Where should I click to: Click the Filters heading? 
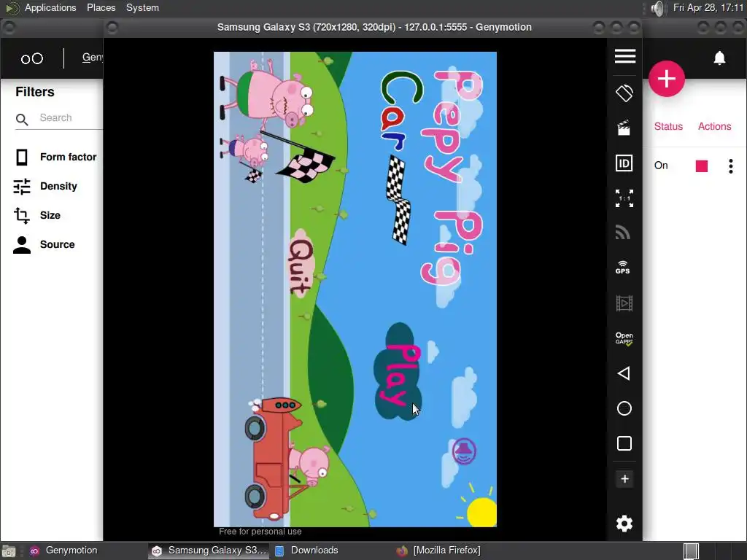(x=35, y=91)
